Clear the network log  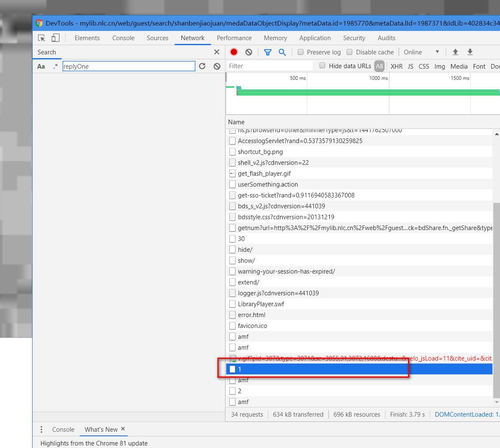click(249, 52)
